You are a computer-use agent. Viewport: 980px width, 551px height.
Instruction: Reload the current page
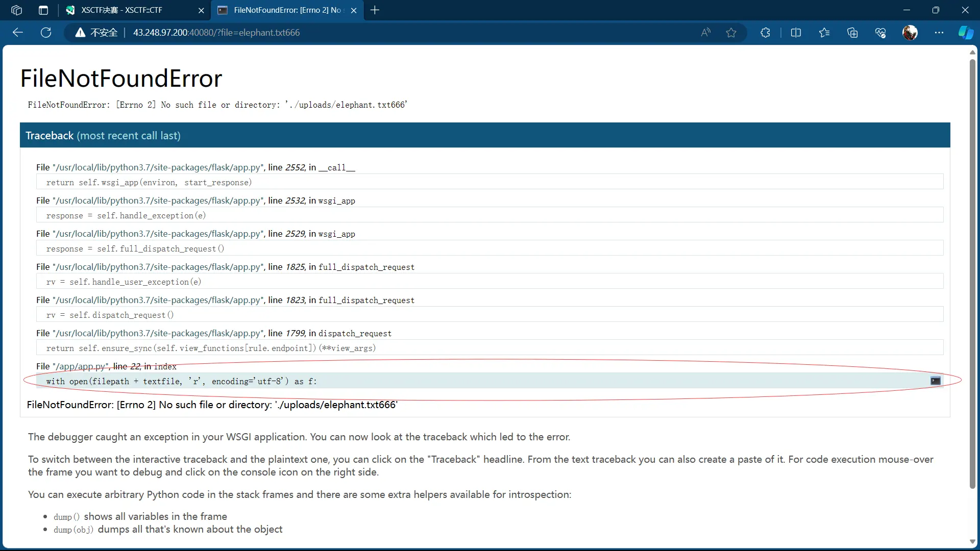(x=46, y=33)
